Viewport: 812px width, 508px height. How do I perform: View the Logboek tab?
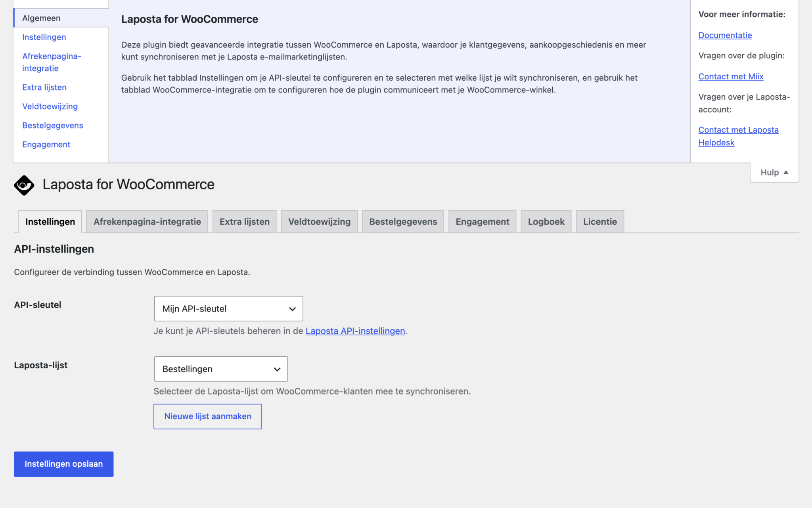point(546,221)
